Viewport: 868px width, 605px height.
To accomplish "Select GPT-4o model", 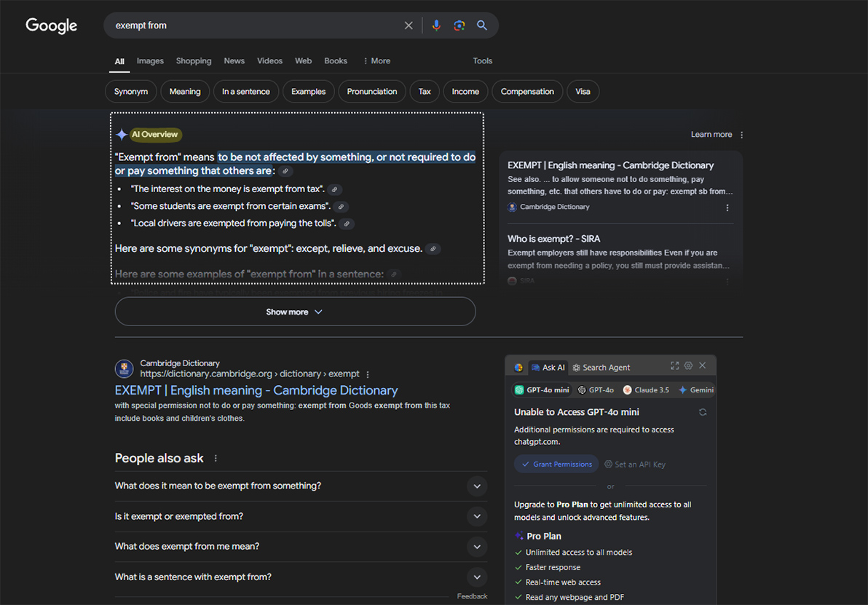I will pyautogui.click(x=596, y=390).
